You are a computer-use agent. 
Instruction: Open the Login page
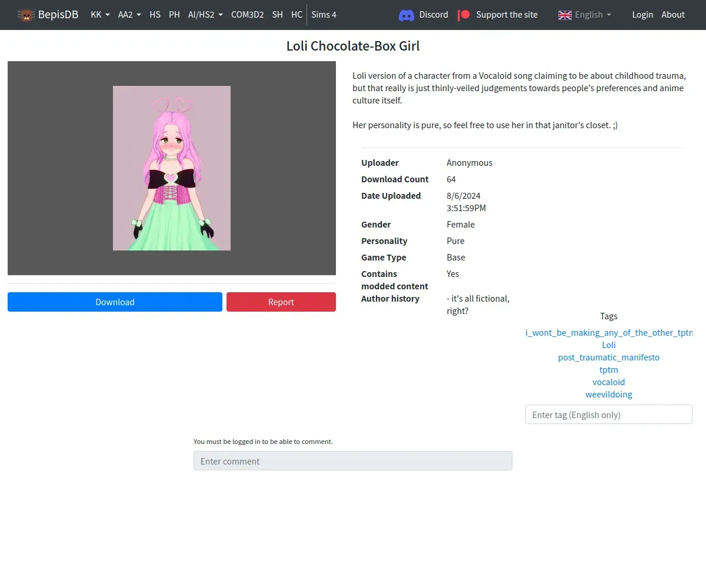642,15
